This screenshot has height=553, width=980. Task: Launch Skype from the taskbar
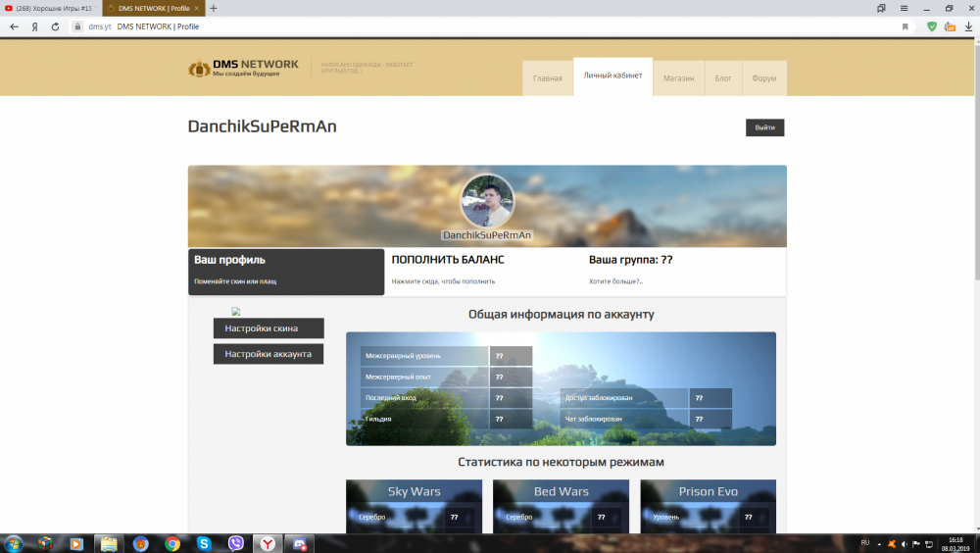[x=204, y=542]
